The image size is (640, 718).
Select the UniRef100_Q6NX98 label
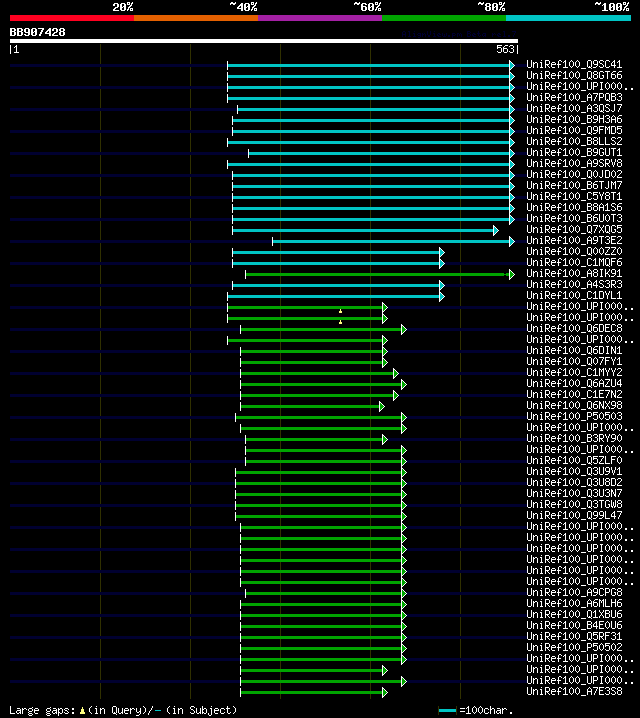(574, 405)
